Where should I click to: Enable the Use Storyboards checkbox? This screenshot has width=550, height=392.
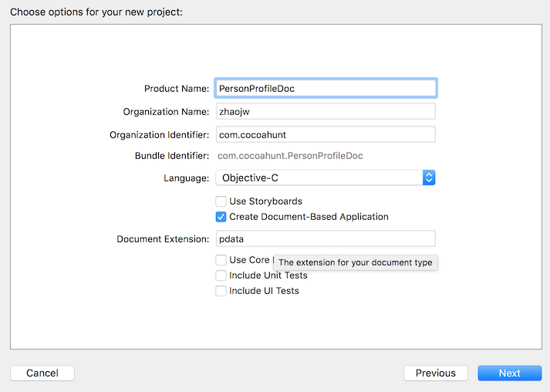[221, 201]
